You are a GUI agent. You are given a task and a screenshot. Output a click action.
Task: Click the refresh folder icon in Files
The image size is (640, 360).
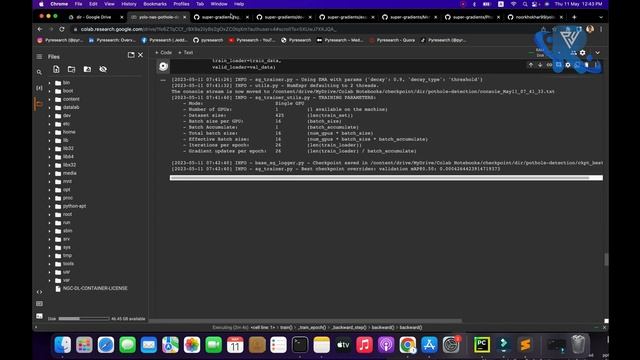[x=71, y=69]
